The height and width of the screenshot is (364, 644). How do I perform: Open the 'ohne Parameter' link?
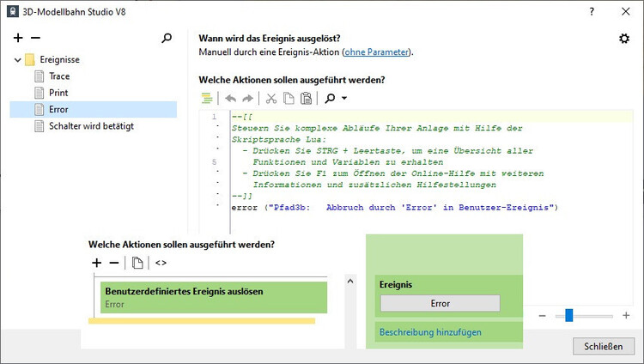[x=377, y=52]
